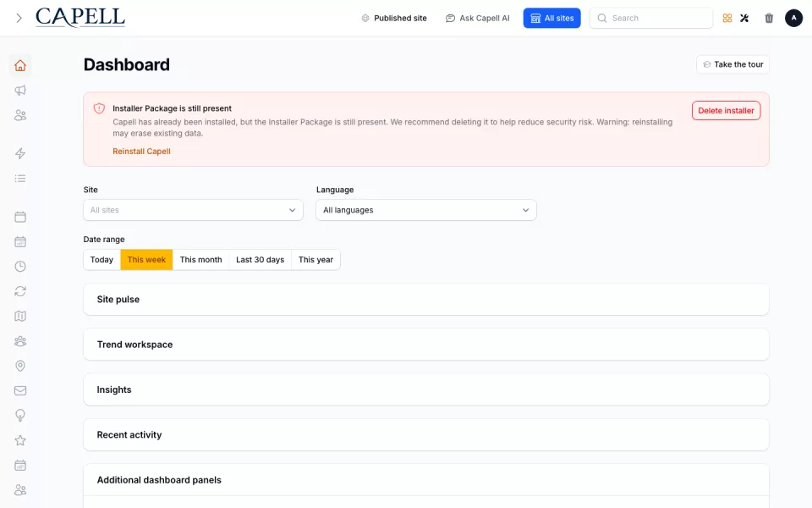The width and height of the screenshot is (812, 508).
Task: Focus the Search input field
Action: (x=651, y=18)
